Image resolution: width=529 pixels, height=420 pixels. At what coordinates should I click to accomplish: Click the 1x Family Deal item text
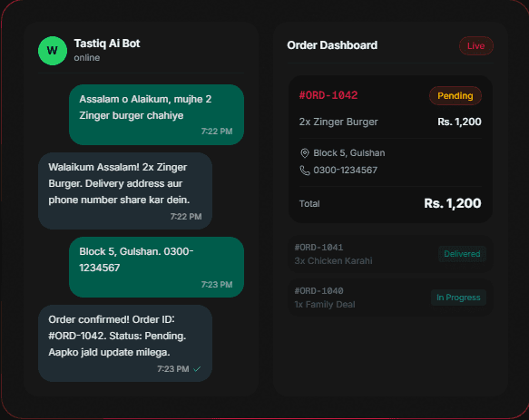pyautogui.click(x=325, y=305)
